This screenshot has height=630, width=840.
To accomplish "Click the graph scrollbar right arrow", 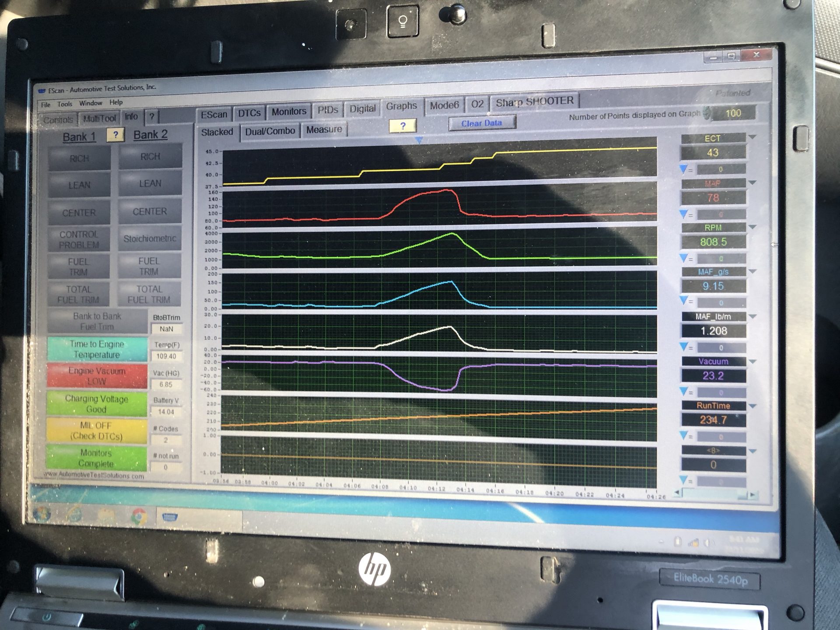I will pos(753,495).
